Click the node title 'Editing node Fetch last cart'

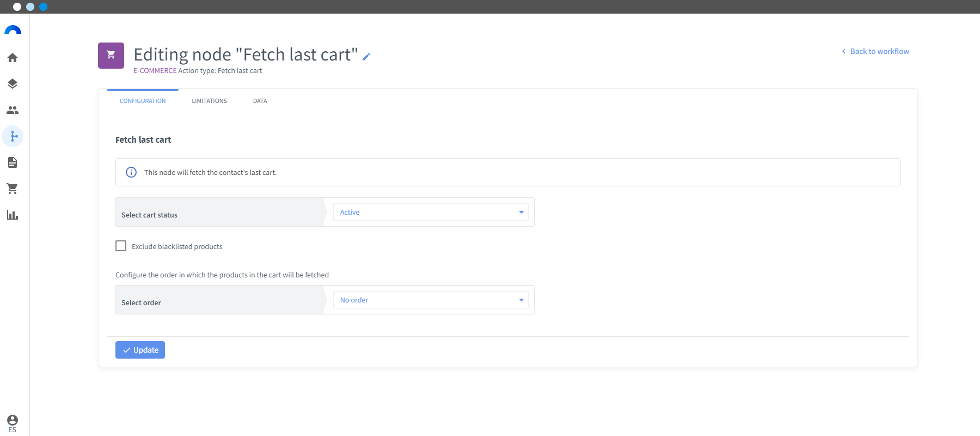pyautogui.click(x=246, y=55)
